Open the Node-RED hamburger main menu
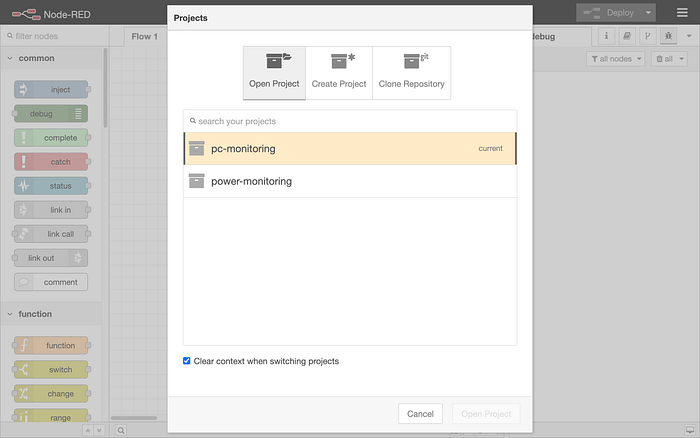 tap(682, 13)
